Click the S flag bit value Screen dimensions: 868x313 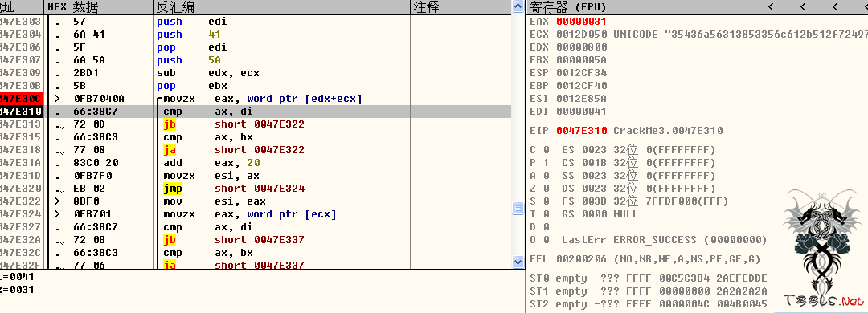pos(546,201)
